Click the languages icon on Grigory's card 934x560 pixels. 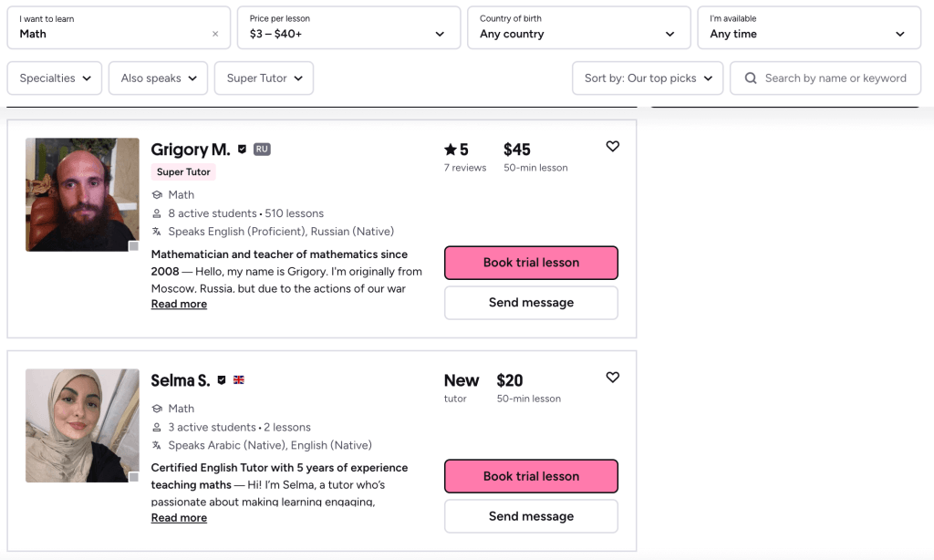point(158,231)
